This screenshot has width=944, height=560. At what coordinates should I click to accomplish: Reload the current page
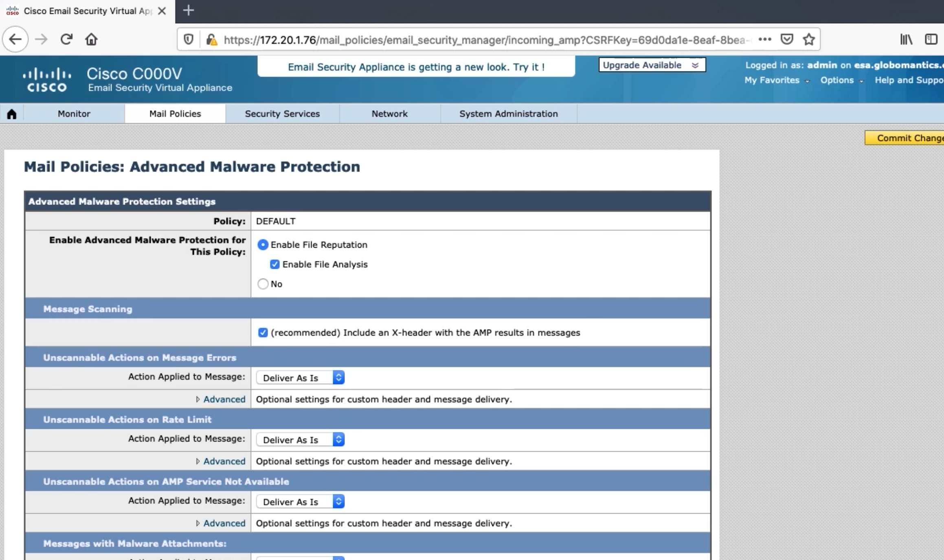(x=66, y=40)
